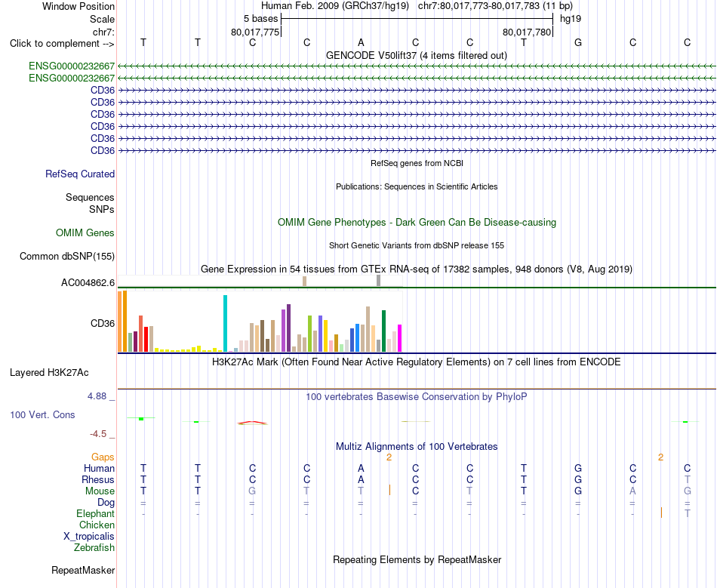Click the tall purple bar in CD36 chart
Screen dimensions: 717x588
point(288,328)
